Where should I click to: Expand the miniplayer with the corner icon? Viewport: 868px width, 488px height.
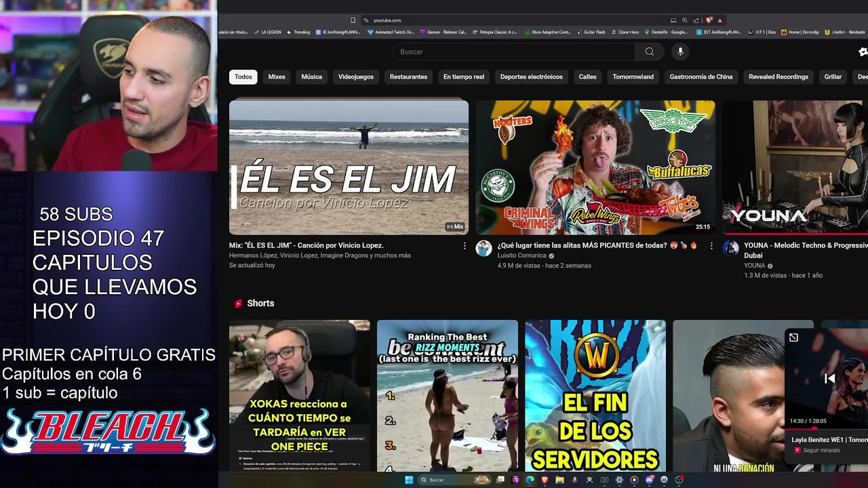(x=793, y=338)
